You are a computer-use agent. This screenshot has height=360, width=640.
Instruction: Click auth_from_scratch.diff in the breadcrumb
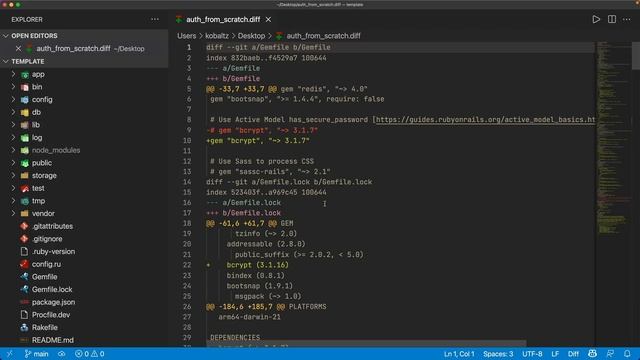(323, 36)
